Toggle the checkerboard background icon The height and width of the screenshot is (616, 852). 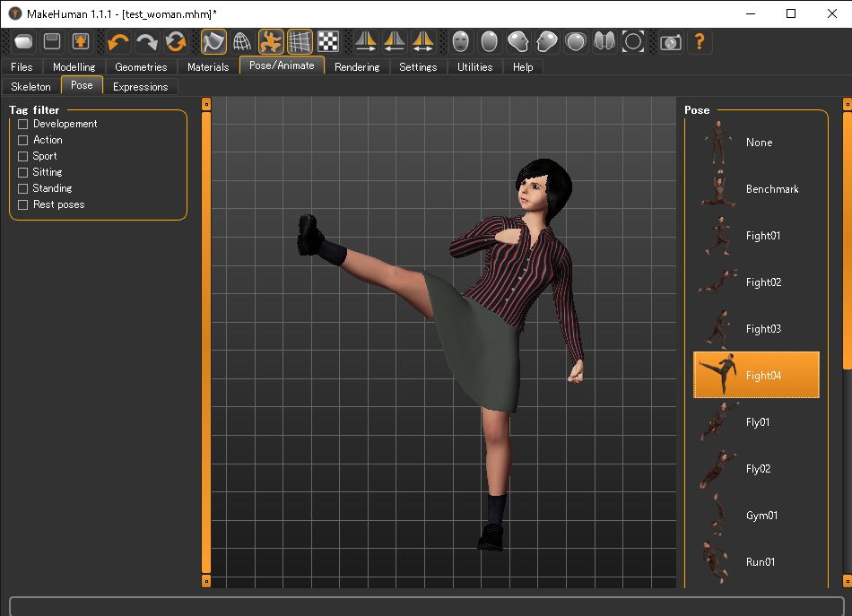tap(328, 41)
